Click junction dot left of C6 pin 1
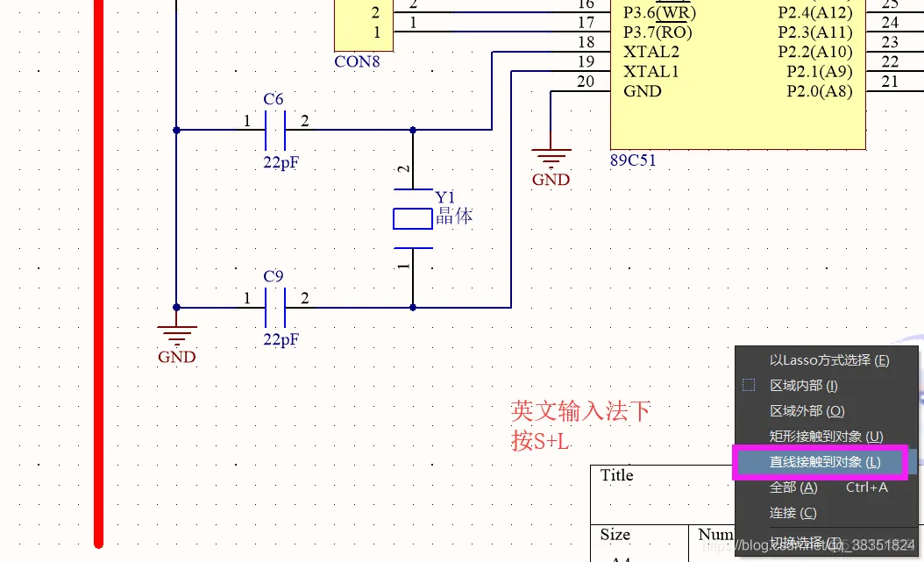924x562 pixels. coord(176,130)
